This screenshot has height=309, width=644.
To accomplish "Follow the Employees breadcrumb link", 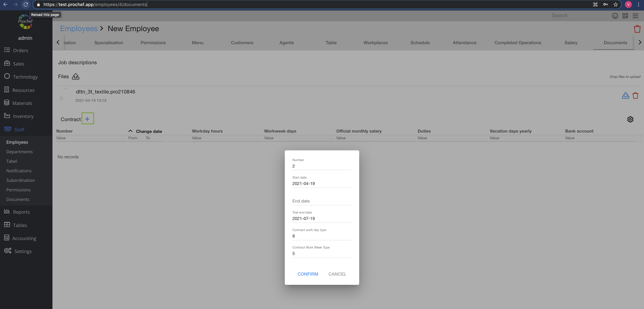I will [79, 29].
